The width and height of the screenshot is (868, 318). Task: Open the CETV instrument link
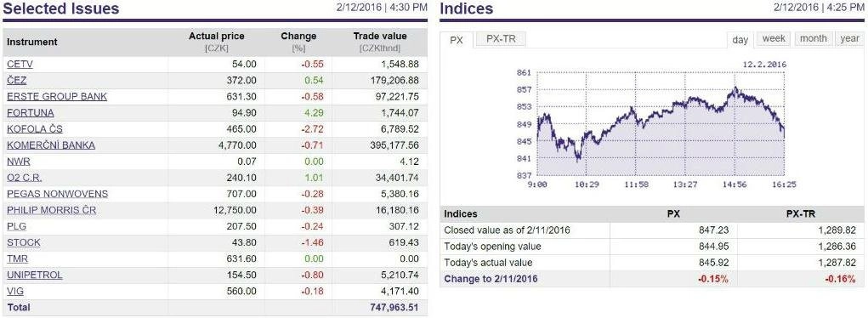coord(20,65)
